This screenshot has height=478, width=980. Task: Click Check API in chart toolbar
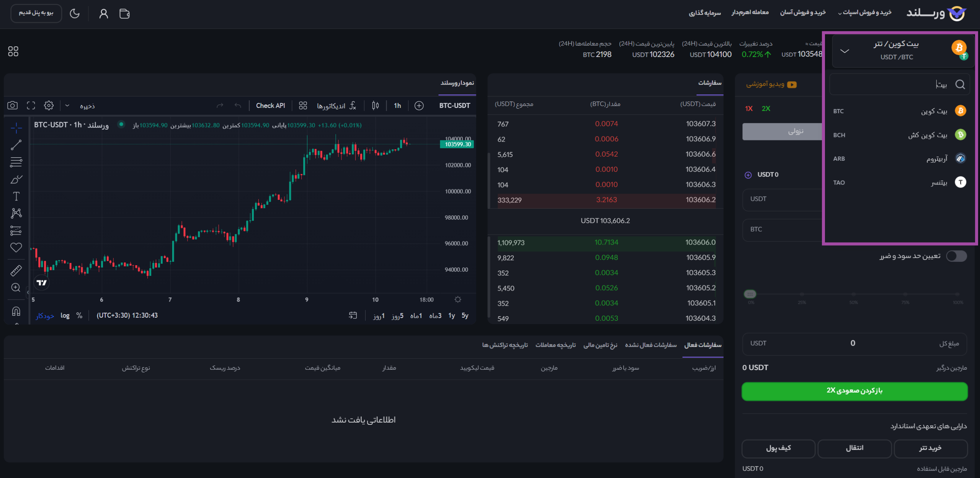click(x=270, y=106)
